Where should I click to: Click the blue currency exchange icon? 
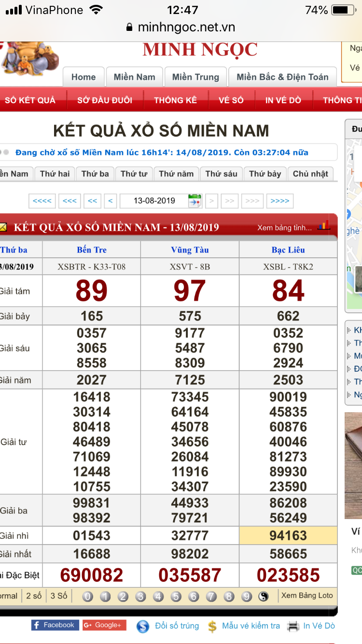coord(142,626)
